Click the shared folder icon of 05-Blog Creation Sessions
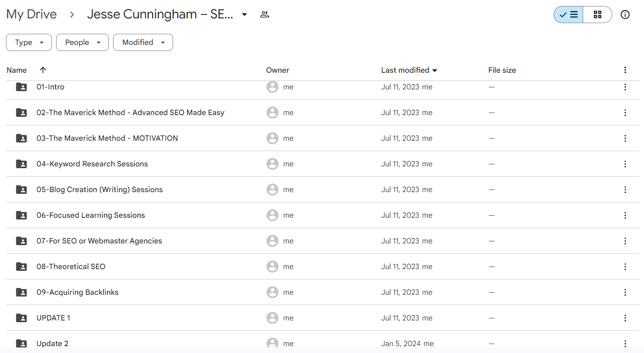This screenshot has width=644, height=353. point(21,190)
